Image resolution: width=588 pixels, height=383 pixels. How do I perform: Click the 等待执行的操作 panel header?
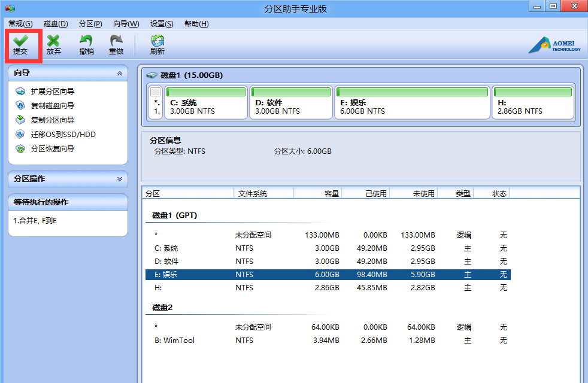tap(68, 202)
